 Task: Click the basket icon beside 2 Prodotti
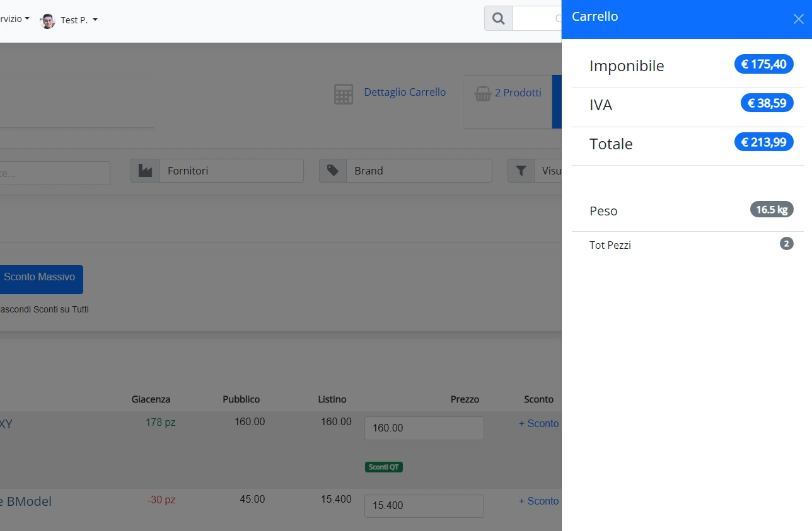[483, 94]
